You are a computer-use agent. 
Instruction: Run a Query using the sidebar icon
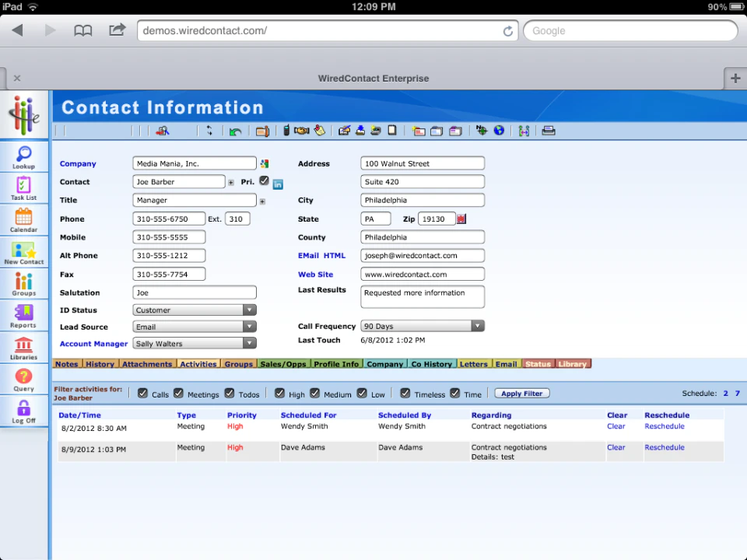(23, 380)
